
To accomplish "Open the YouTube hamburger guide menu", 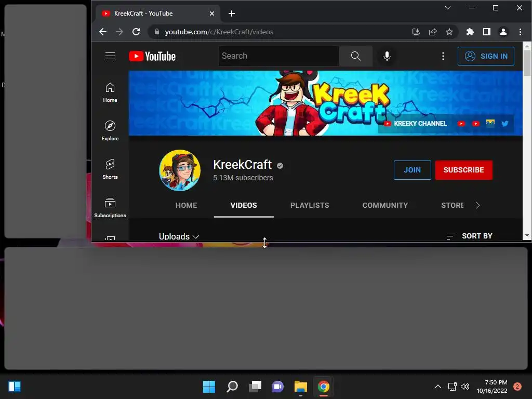I will [x=110, y=56].
